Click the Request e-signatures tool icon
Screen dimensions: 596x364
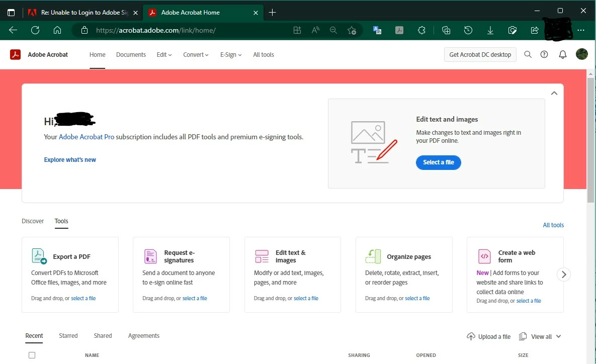150,256
